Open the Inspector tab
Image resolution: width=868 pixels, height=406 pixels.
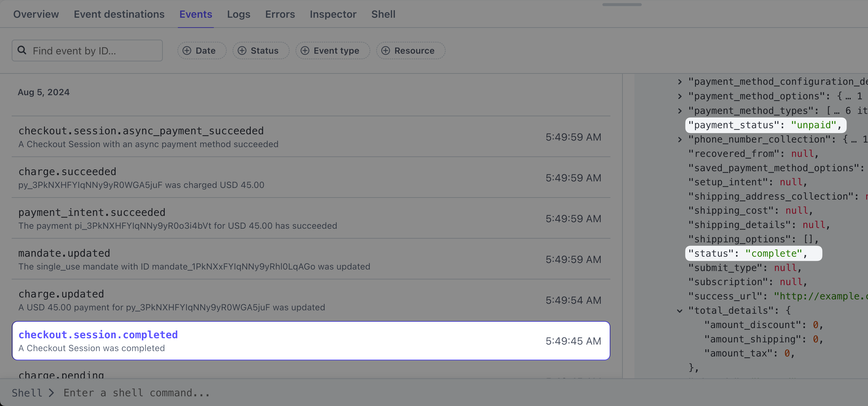pyautogui.click(x=333, y=14)
